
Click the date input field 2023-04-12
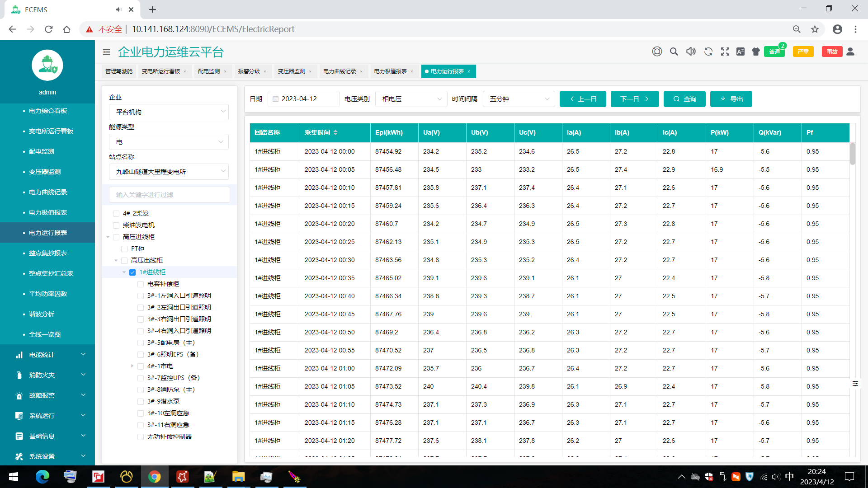[304, 99]
